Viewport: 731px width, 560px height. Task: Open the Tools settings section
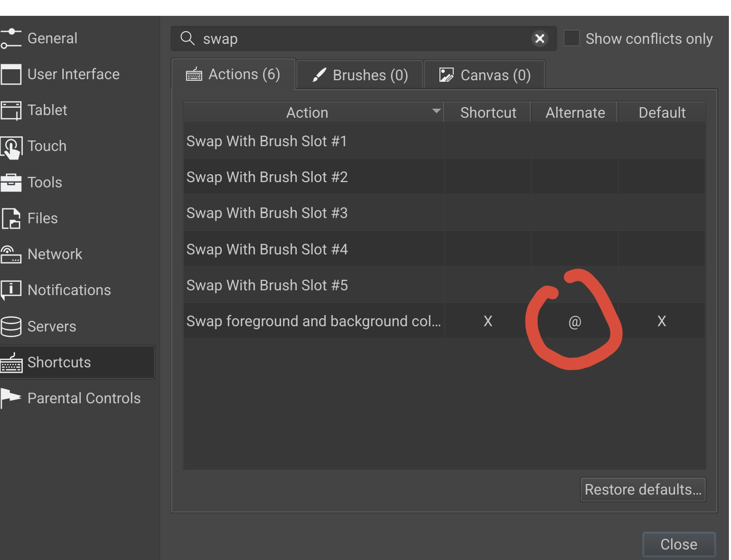[x=45, y=182]
